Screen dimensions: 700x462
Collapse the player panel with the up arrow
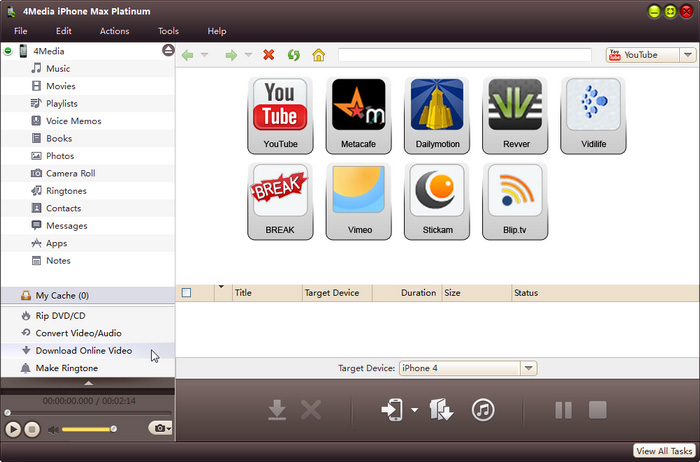pyautogui.click(x=88, y=382)
